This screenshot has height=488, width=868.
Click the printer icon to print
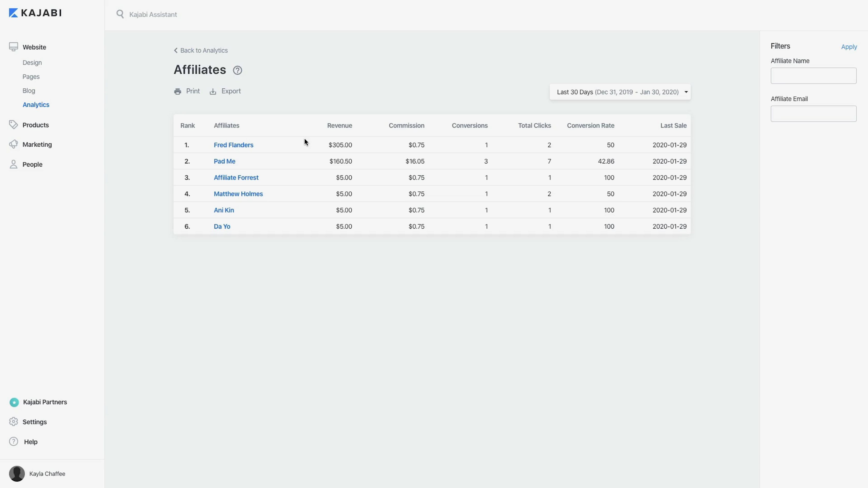[x=177, y=91]
